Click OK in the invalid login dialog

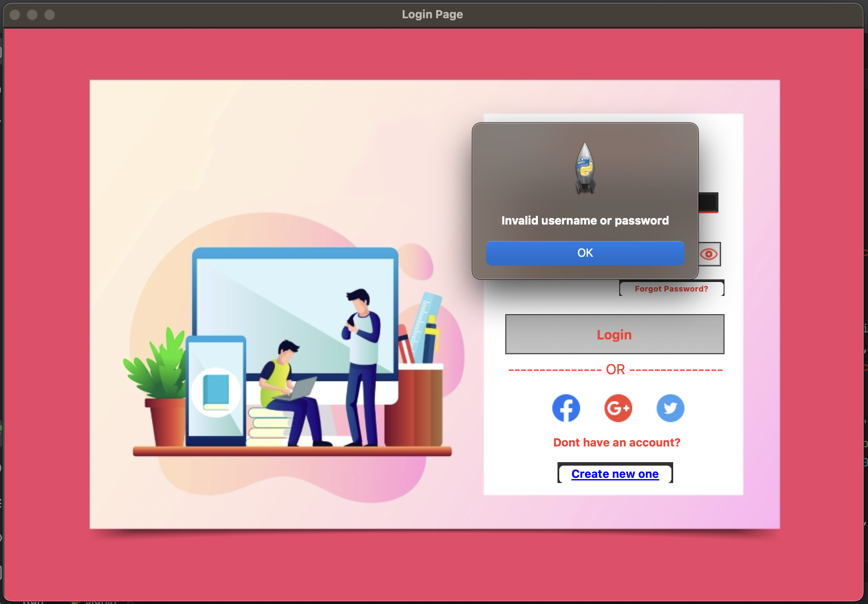click(585, 253)
